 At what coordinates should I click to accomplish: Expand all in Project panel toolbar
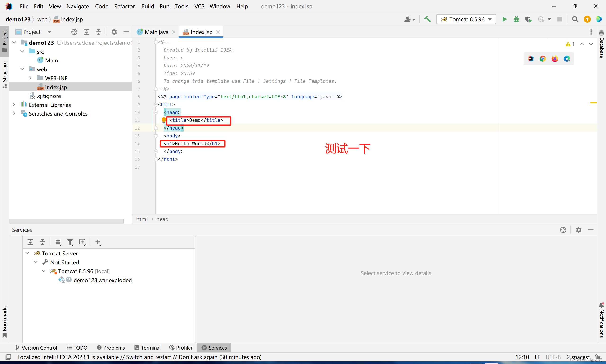(x=86, y=32)
